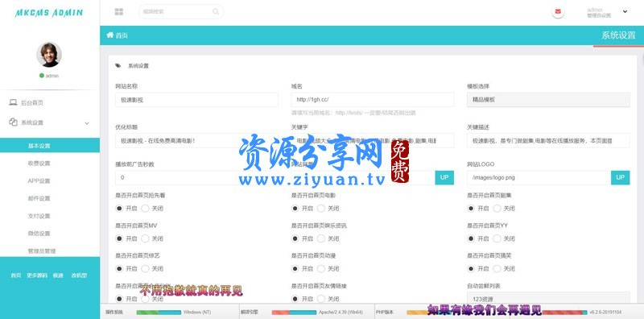
Task: Click the copy icon beside 系统设置 in sidebar
Action: (x=13, y=122)
